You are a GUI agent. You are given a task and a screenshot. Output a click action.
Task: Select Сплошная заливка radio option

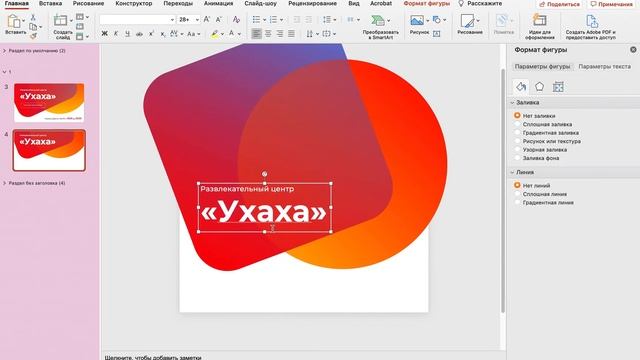517,124
